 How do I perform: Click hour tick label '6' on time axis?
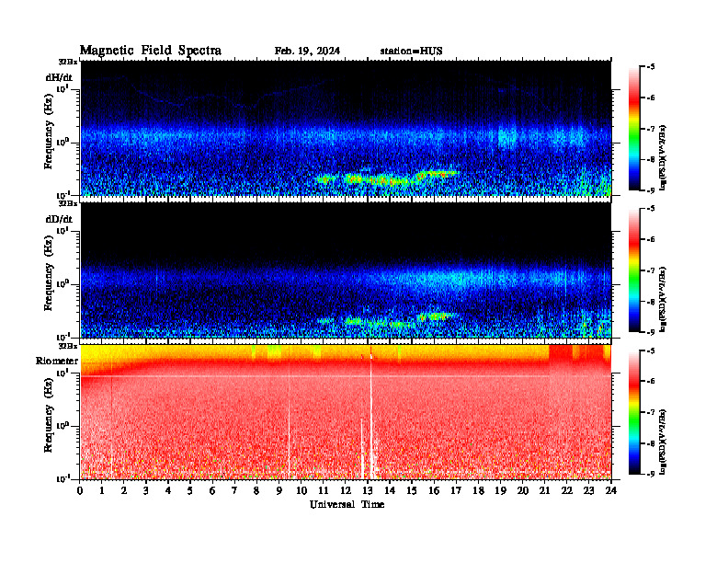click(212, 490)
